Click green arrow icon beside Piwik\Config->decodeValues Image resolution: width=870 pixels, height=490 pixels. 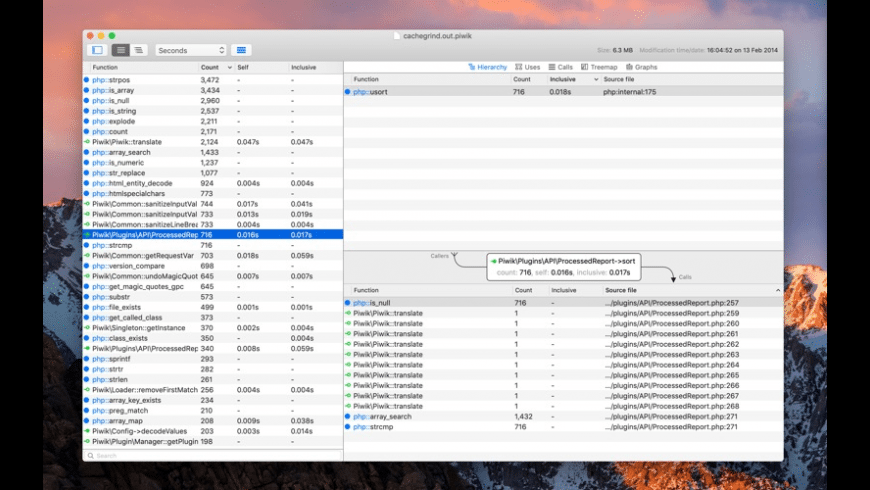coord(87,431)
